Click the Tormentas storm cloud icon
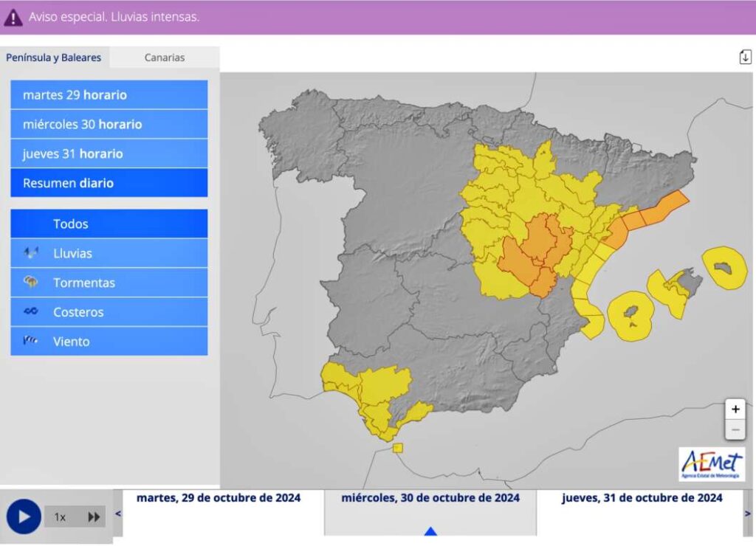Screen dimensions: 756x546 coord(31,283)
